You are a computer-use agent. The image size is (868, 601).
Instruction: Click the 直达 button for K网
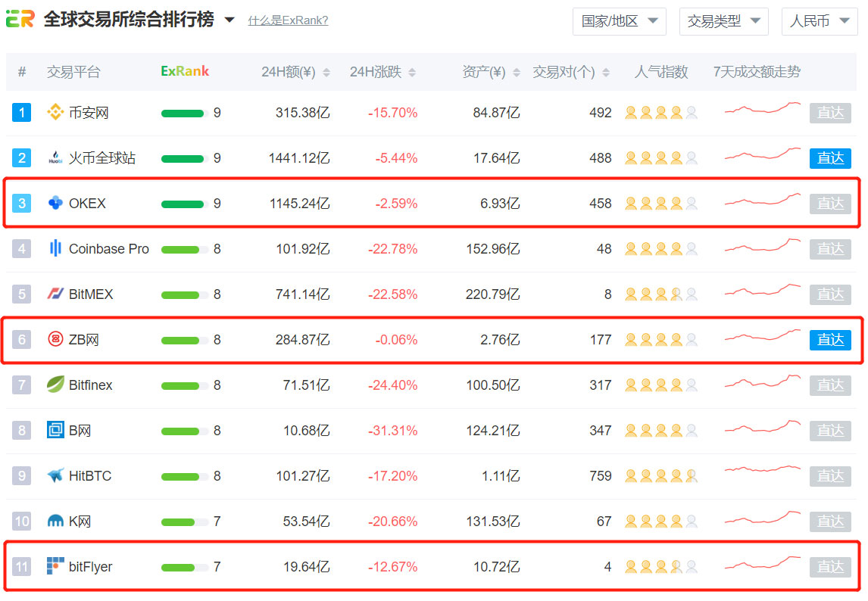tap(830, 522)
